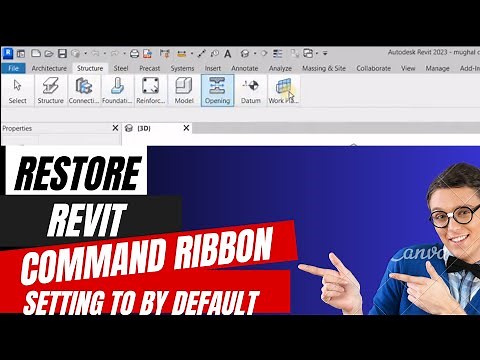Close the Properties palette
Screen dimensions: 480x360
[x=115, y=128]
